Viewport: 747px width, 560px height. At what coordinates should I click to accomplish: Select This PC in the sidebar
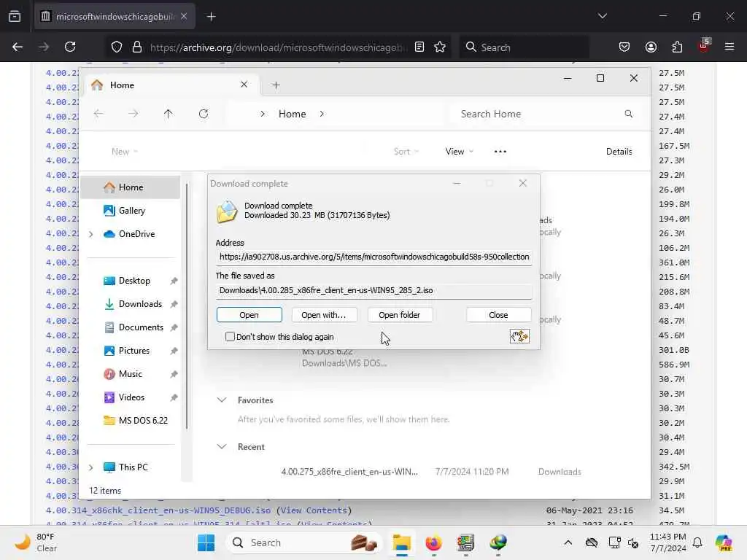(133, 467)
